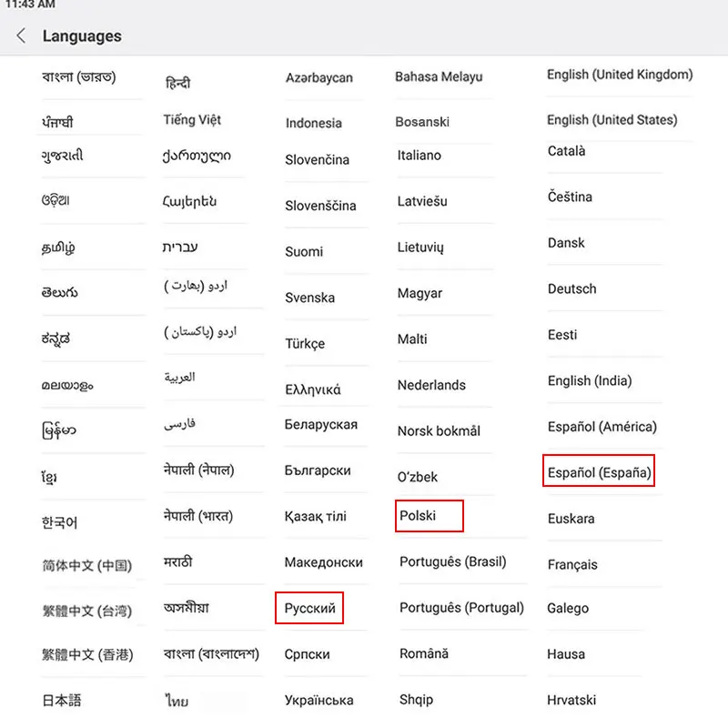728x728 pixels.
Task: Tap the back arrow beside Languages
Action: pos(21,35)
